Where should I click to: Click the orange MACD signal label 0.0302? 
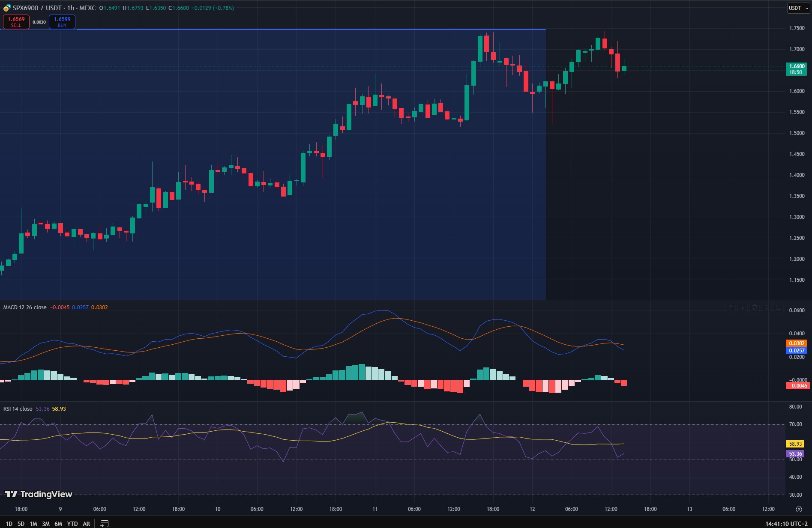click(x=797, y=343)
